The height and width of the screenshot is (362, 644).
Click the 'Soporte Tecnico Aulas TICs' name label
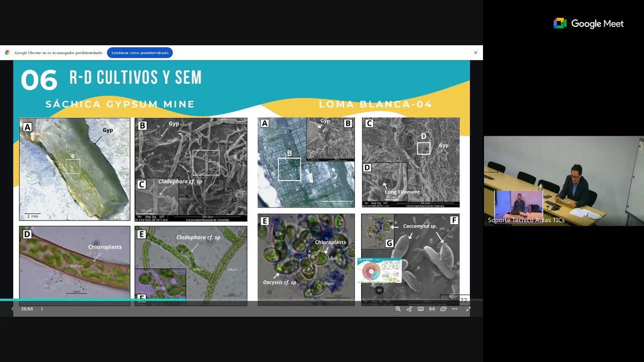pos(526,220)
